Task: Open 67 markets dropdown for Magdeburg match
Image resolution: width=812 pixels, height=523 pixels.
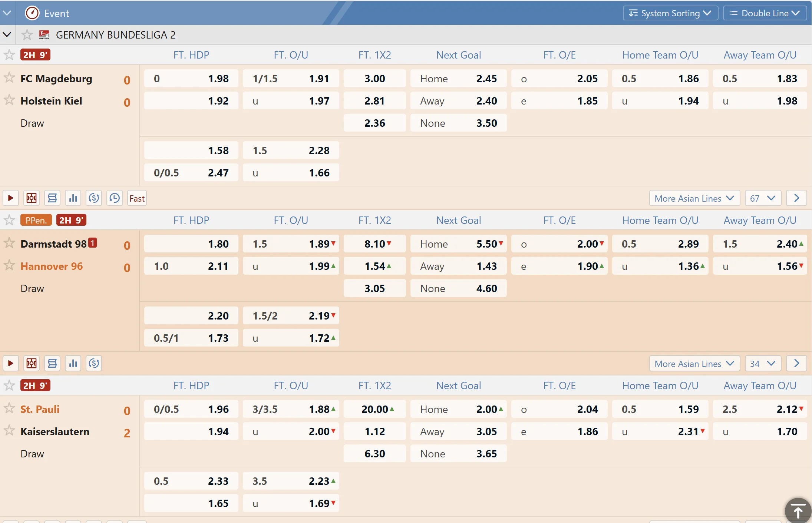Action: tap(763, 198)
